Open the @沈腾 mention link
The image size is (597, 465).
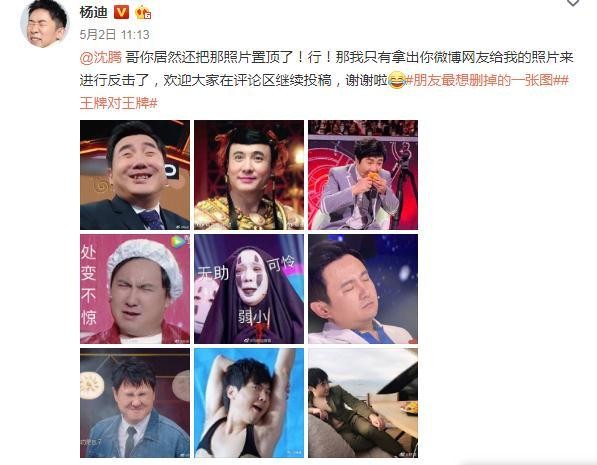[101, 58]
